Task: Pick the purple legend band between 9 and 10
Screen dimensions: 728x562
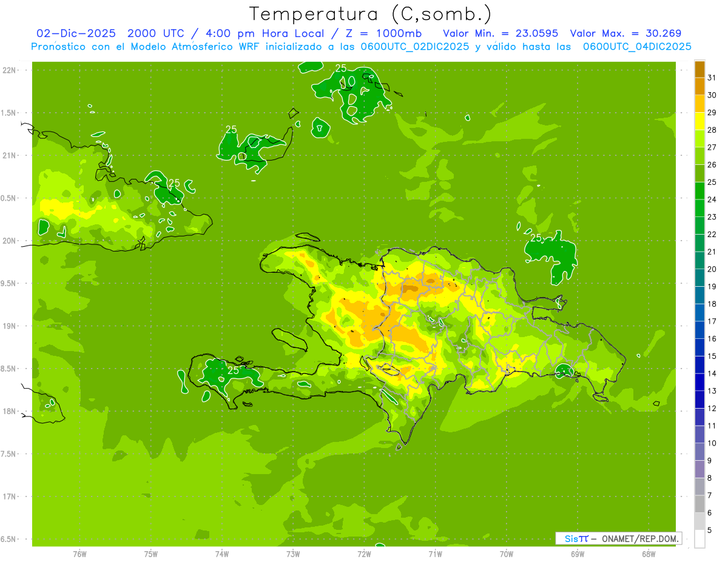Action: point(699,452)
